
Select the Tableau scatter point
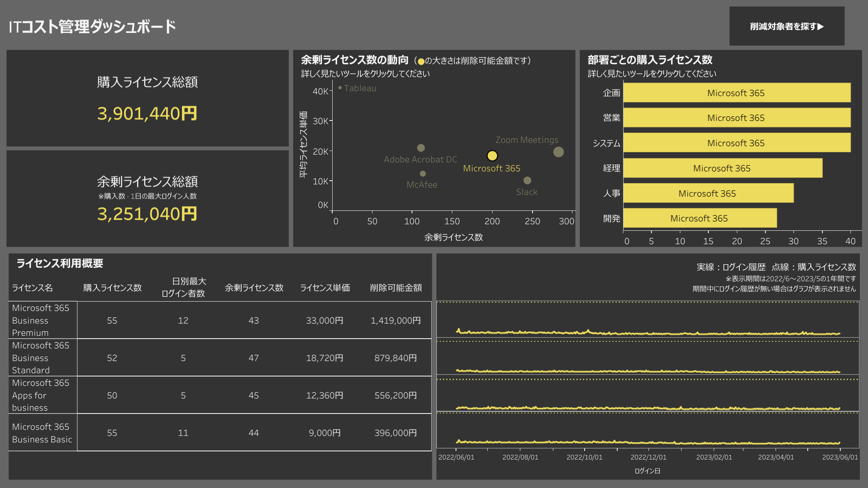tap(340, 88)
